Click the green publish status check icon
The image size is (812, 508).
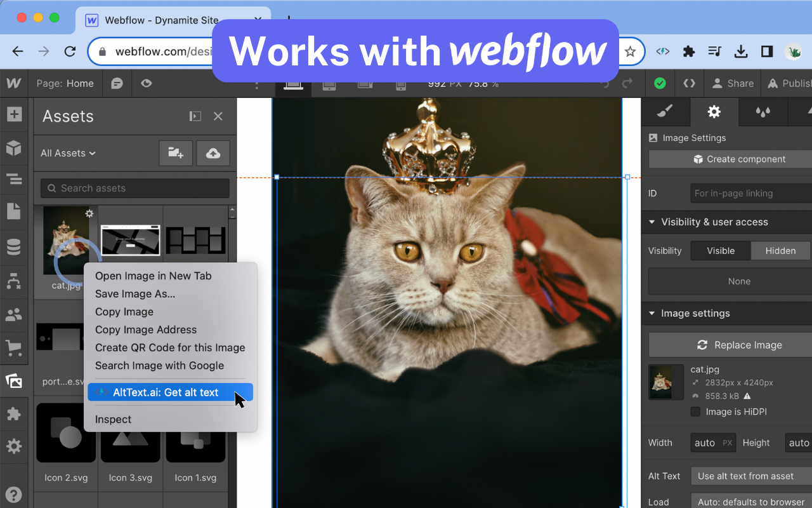[660, 83]
